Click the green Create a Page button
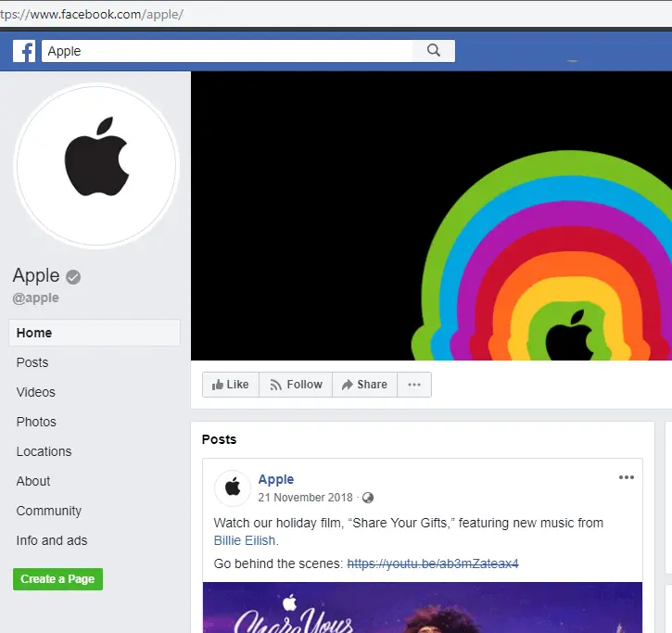 57,579
